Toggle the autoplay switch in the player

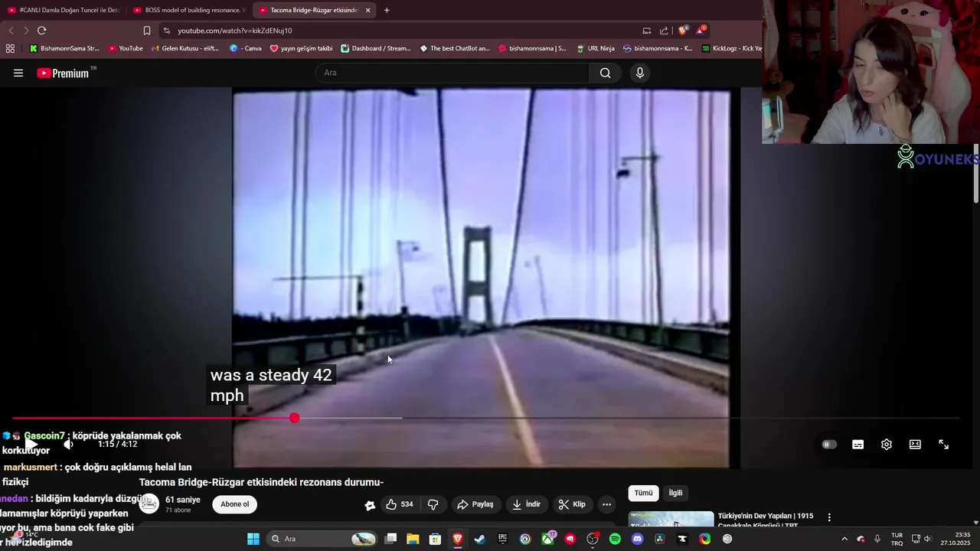(829, 445)
